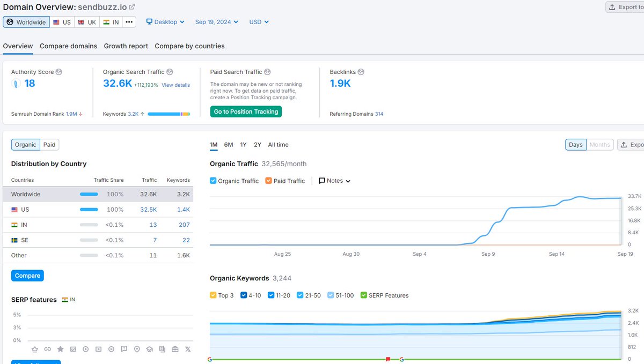Select the graduation cap SERP icon
The width and height of the screenshot is (644, 364).
coord(150,349)
